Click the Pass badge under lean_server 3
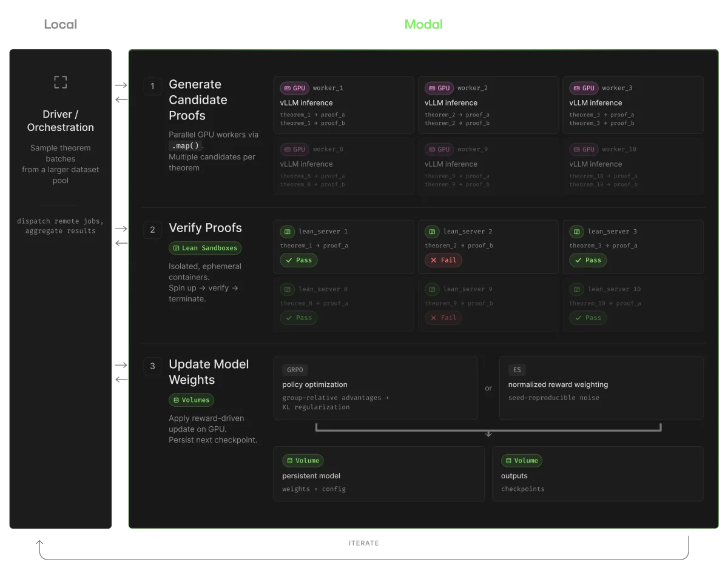Viewport: 728px width, 582px height. pyautogui.click(x=588, y=260)
